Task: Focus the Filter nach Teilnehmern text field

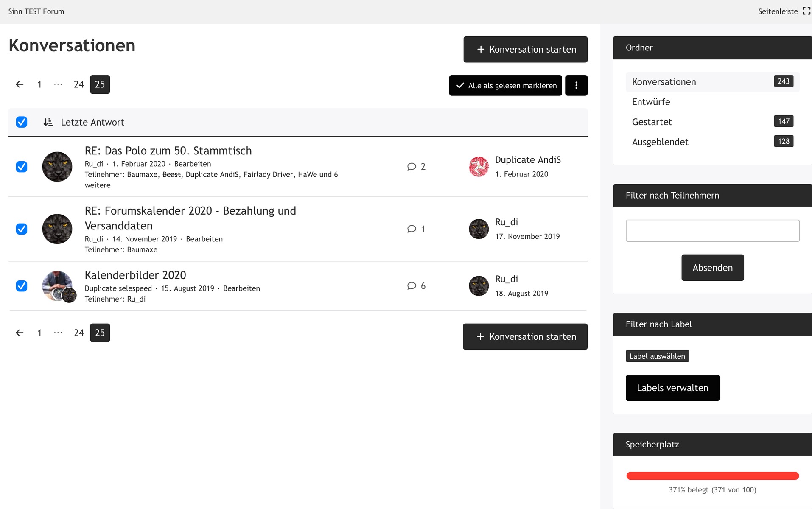Action: click(712, 231)
